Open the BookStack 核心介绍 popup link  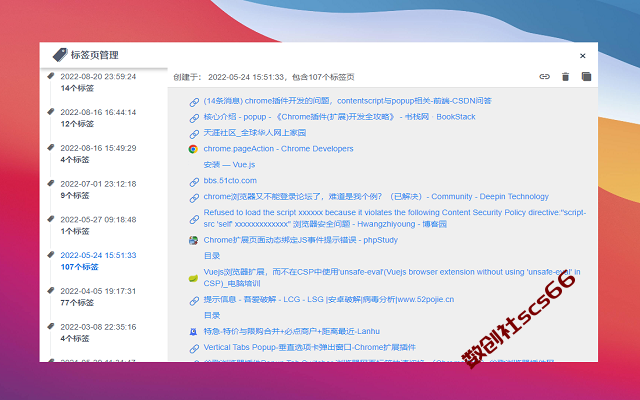pyautogui.click(x=339, y=117)
